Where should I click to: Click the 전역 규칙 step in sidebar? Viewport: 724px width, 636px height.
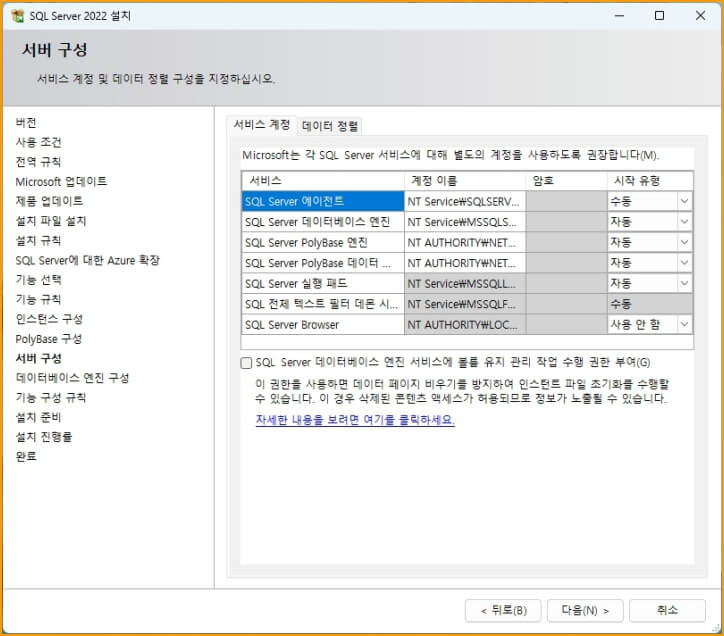point(38,162)
